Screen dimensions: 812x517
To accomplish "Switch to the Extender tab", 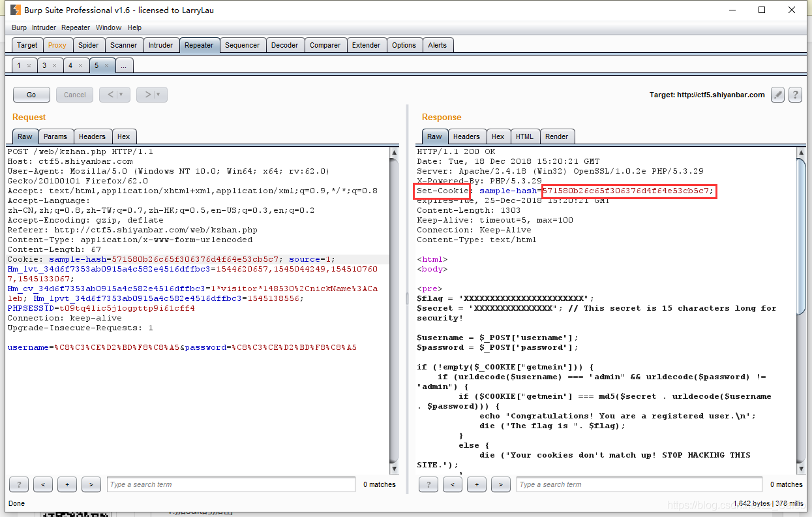I will 367,45.
